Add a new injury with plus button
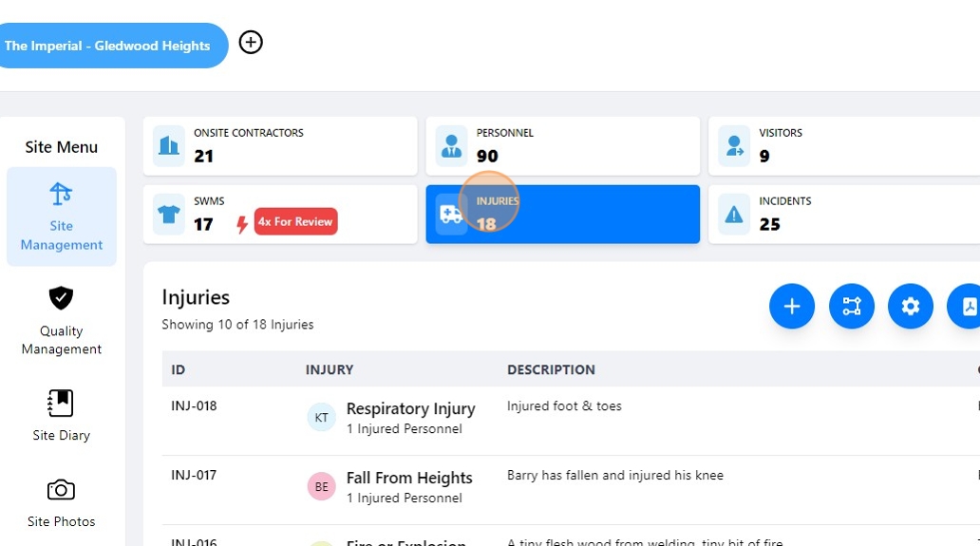The image size is (980, 546). tap(792, 307)
